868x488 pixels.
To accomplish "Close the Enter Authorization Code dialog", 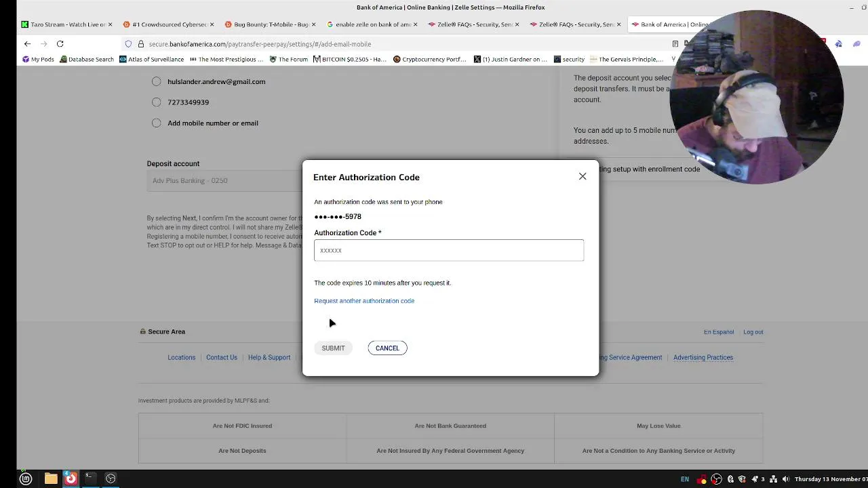I will [x=583, y=176].
